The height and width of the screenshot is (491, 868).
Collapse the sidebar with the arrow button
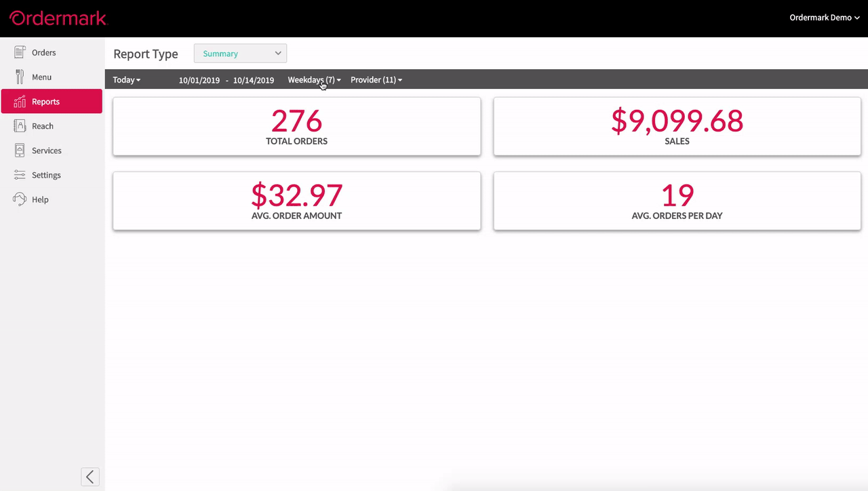pos(90,477)
